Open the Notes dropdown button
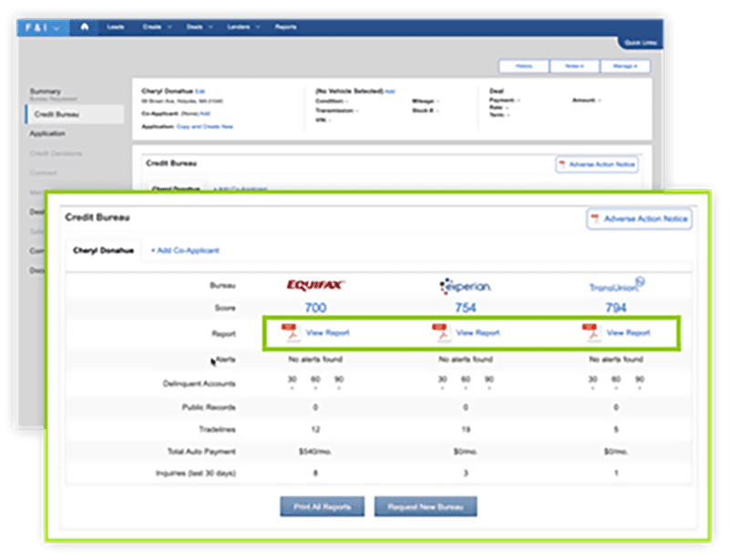This screenshot has width=729, height=560. (x=575, y=66)
